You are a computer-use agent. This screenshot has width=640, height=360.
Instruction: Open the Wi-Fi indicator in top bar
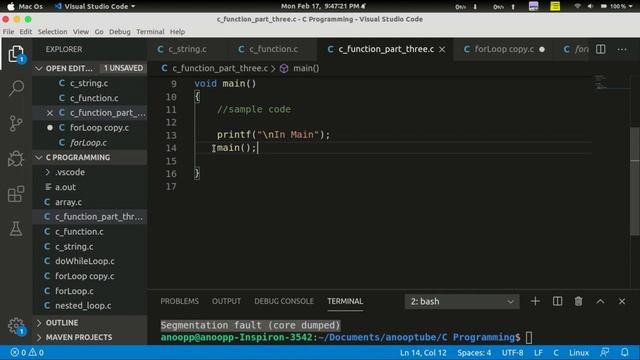577,6
